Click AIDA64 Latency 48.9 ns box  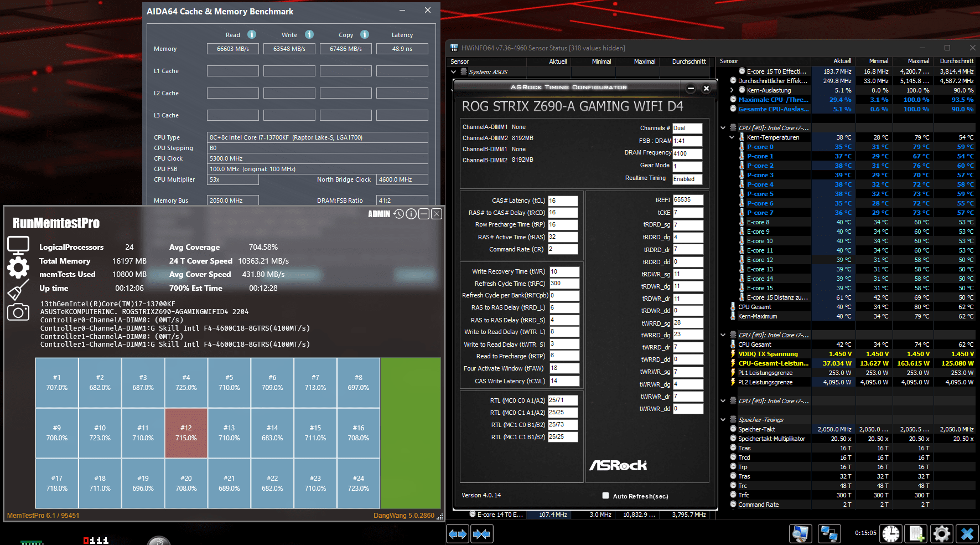point(402,49)
